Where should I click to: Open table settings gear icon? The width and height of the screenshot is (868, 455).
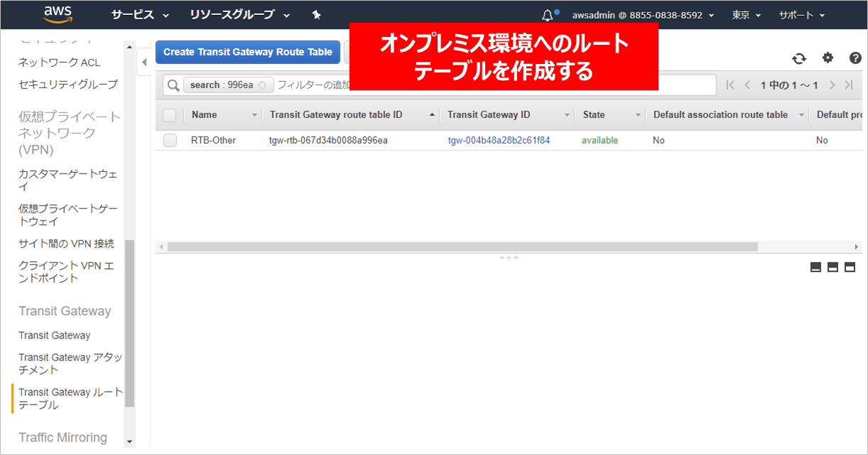pyautogui.click(x=828, y=58)
